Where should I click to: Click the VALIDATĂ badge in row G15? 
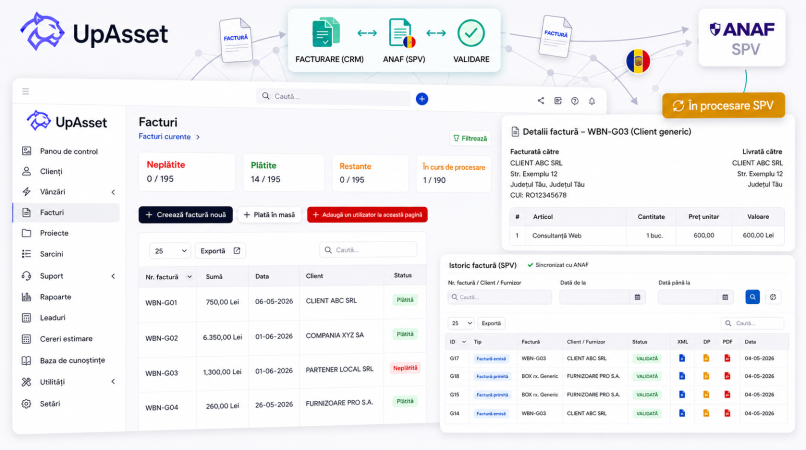click(x=647, y=394)
